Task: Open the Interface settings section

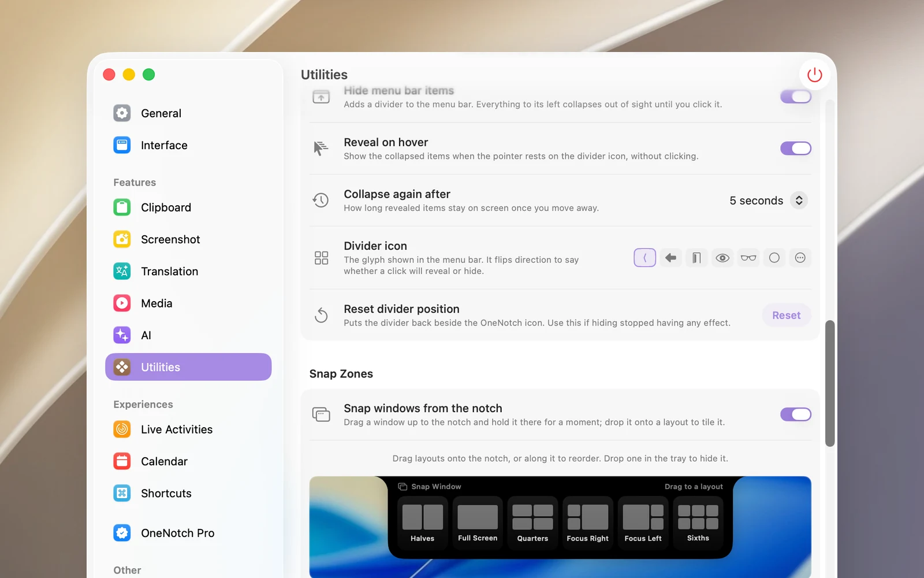Action: point(188,145)
